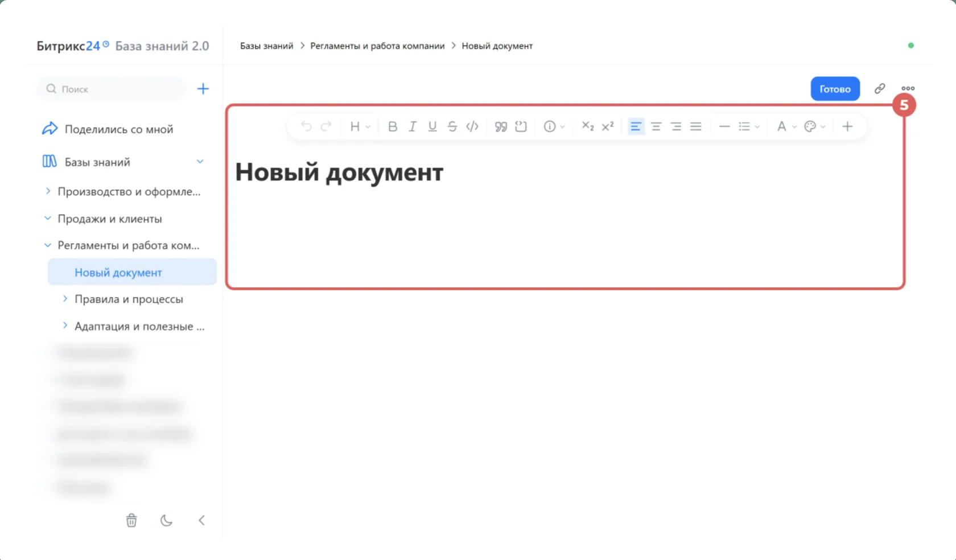Image resolution: width=956 pixels, height=560 pixels.
Task: Toggle underline formatting
Action: coord(432,126)
